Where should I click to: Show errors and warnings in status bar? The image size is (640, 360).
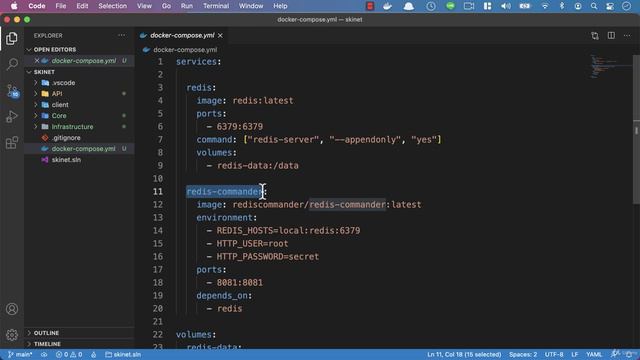[x=69, y=354]
